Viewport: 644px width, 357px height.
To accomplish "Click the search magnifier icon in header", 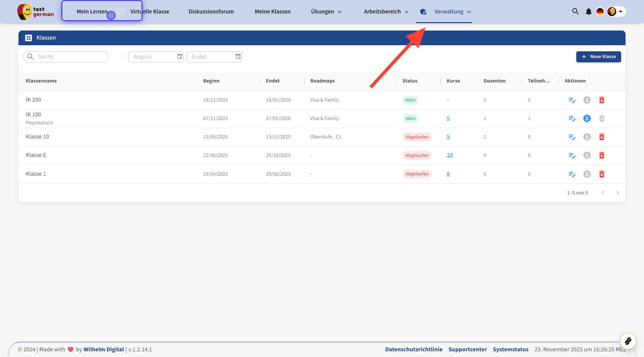I will click(x=575, y=11).
